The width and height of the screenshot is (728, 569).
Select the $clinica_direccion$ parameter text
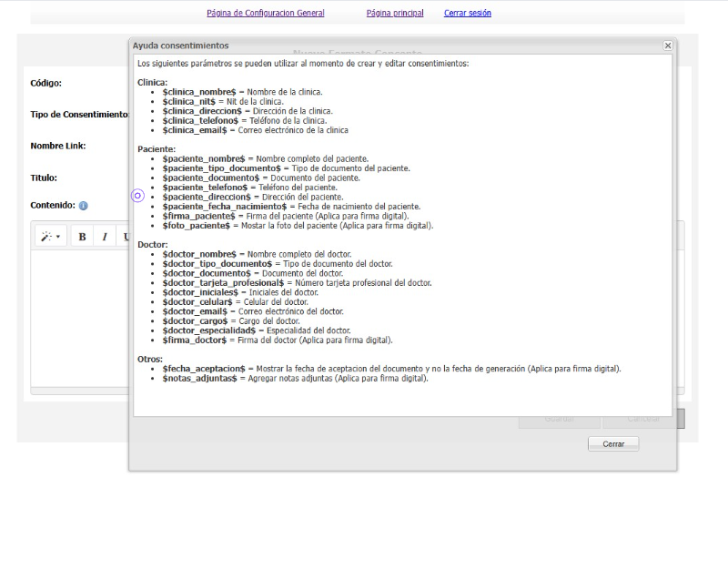(202, 111)
